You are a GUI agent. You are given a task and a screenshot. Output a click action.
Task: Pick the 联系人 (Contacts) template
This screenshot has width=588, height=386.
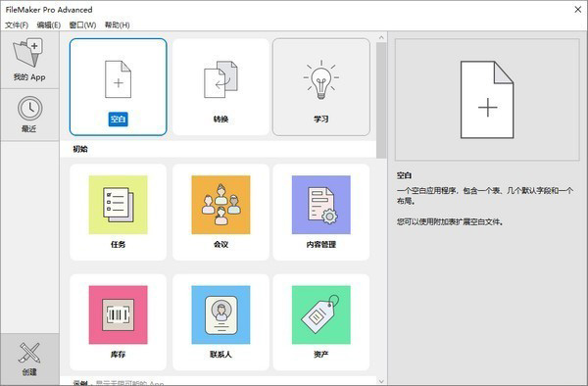click(x=220, y=322)
